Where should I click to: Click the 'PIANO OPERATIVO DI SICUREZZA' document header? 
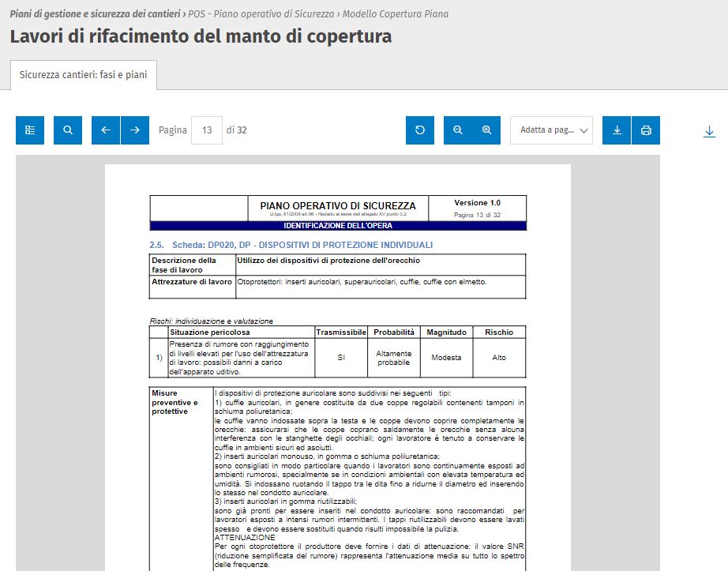pyautogui.click(x=338, y=206)
